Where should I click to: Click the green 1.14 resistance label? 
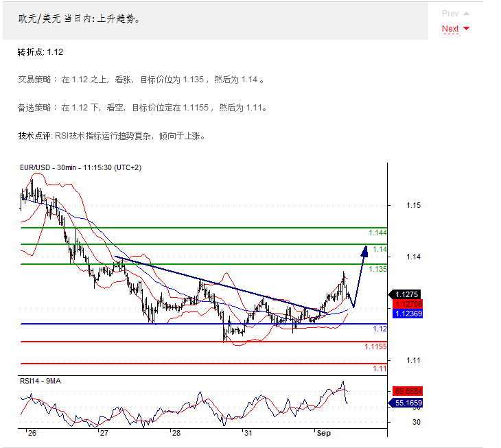[x=380, y=249]
